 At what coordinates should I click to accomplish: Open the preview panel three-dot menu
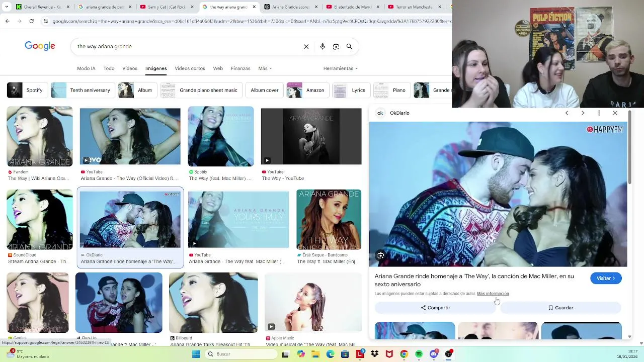[599, 113]
